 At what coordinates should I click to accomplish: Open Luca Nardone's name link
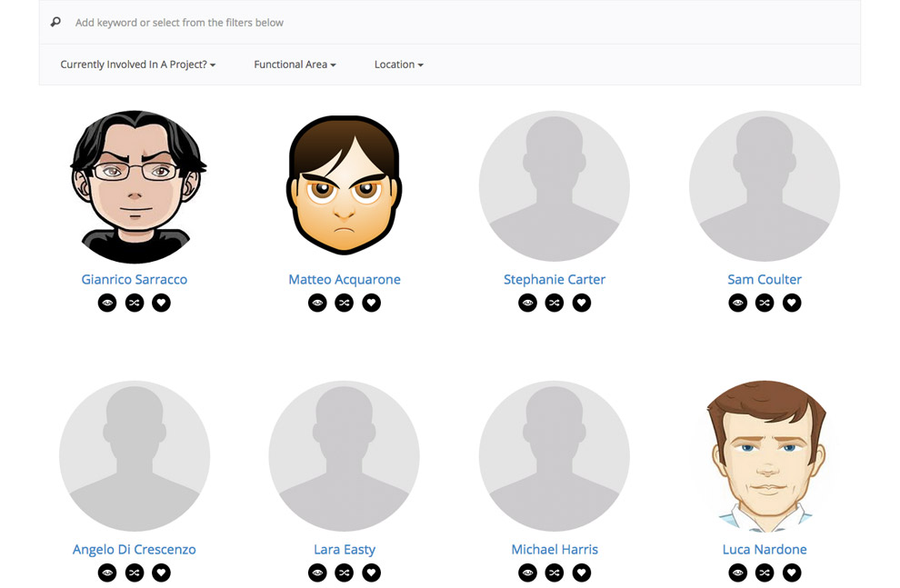coord(765,550)
